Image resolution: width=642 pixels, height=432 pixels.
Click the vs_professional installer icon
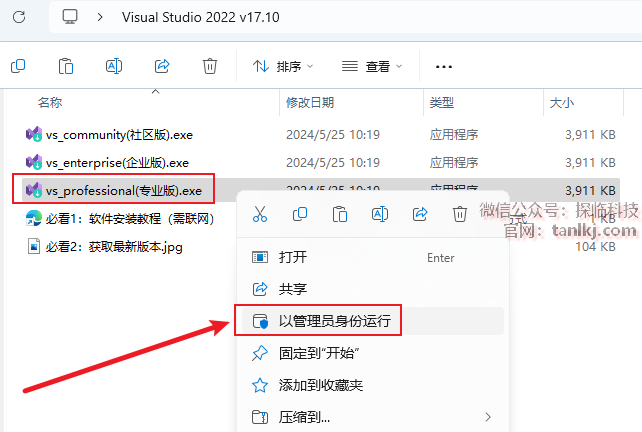pos(34,190)
